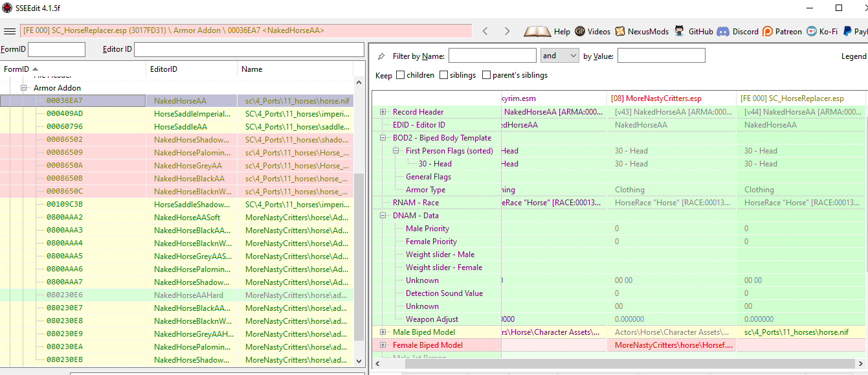Image resolution: width=868 pixels, height=375 pixels.
Task: Select record 0800AAA2 NakedHorseAASoft
Action: coord(177,217)
